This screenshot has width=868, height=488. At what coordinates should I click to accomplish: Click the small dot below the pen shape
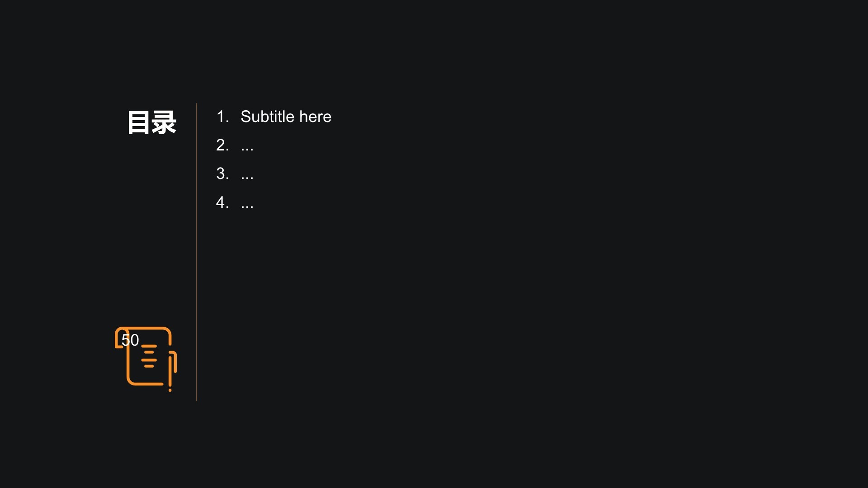170,390
